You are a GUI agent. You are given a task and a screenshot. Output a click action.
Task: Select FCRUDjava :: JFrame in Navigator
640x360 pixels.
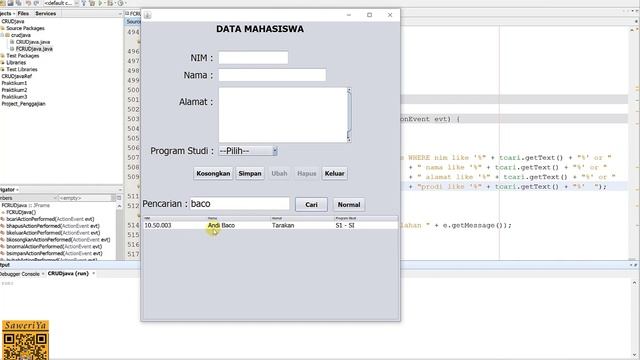tap(25, 205)
